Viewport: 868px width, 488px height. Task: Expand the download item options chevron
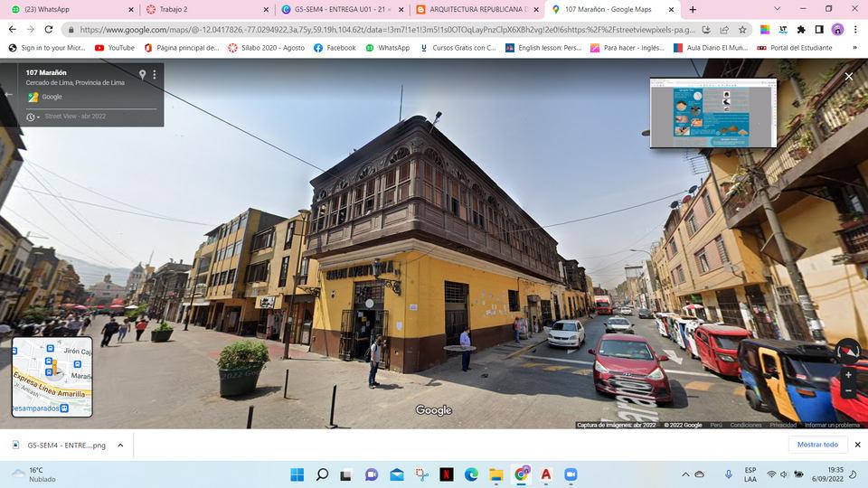pyautogui.click(x=120, y=445)
